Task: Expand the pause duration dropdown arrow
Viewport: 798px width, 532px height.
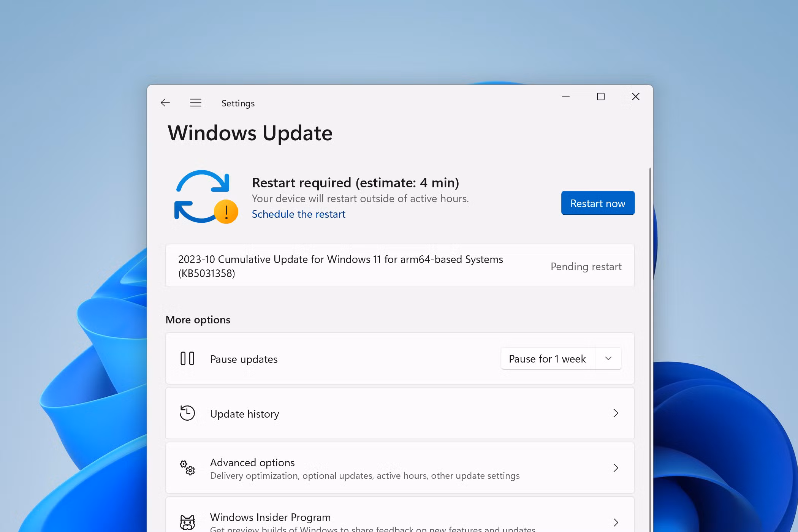Action: [608, 359]
